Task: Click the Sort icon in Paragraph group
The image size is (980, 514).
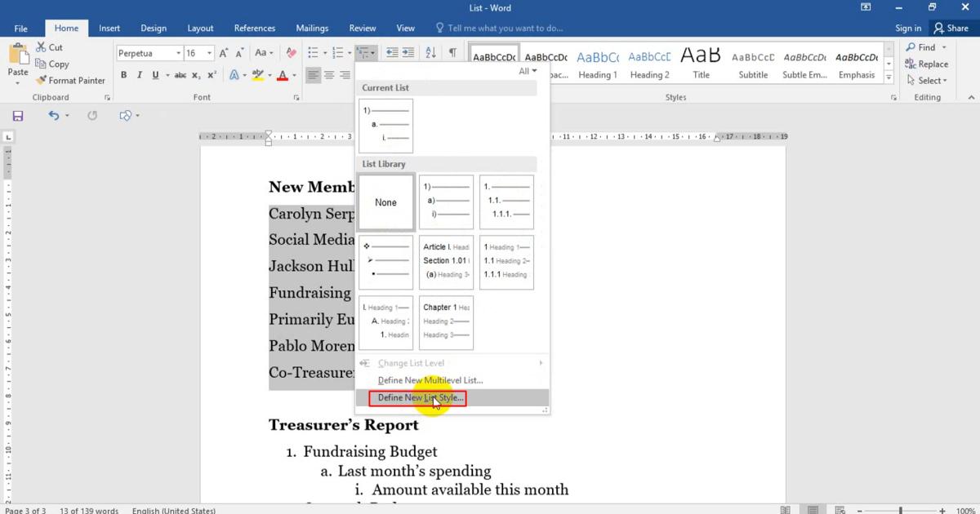Action: click(430, 52)
